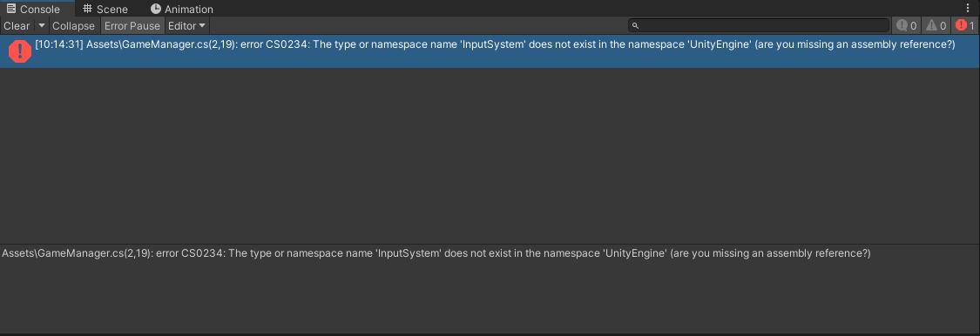Open the Clear options dropdown arrow
This screenshot has width=980, height=336.
(x=41, y=25)
